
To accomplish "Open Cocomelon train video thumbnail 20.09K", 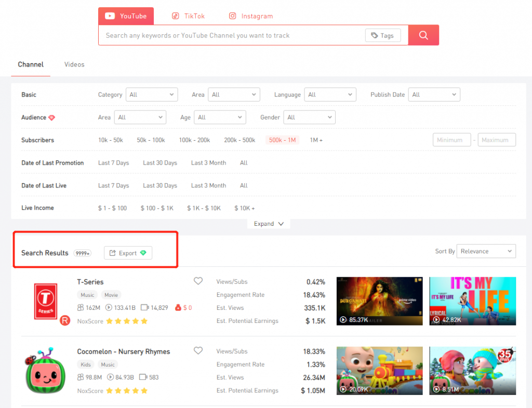I will (x=379, y=371).
